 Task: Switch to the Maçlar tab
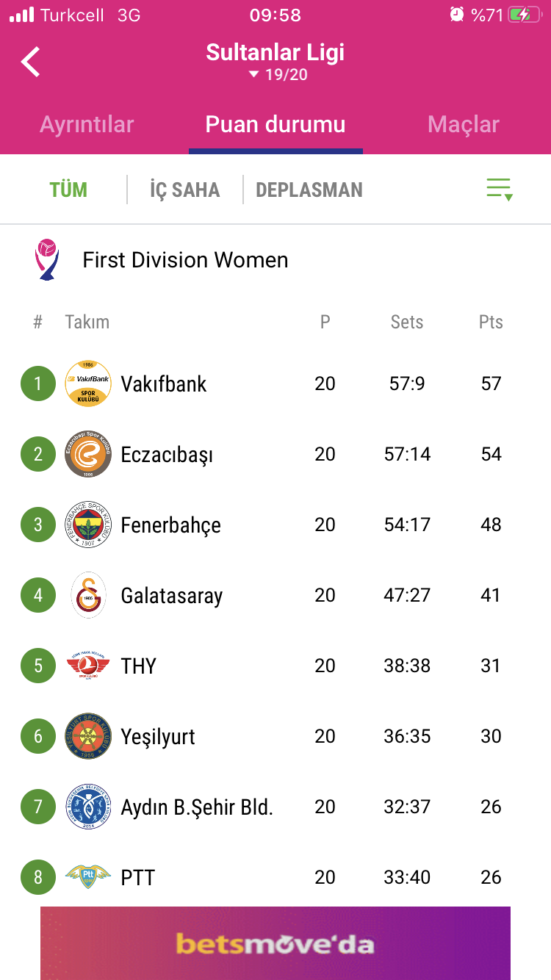464,124
